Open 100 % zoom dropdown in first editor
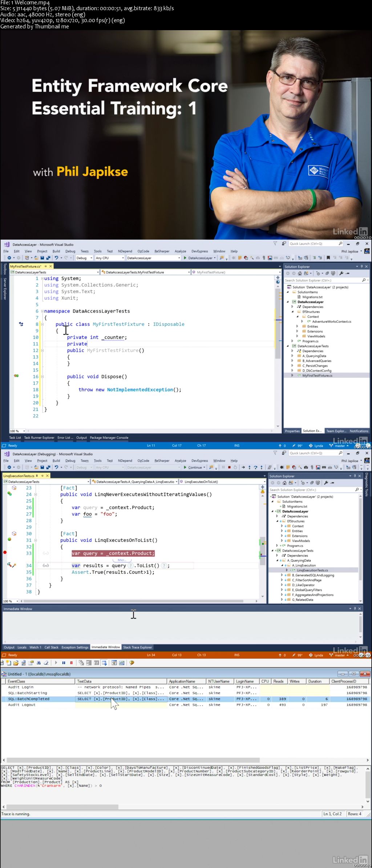 [x=17, y=431]
